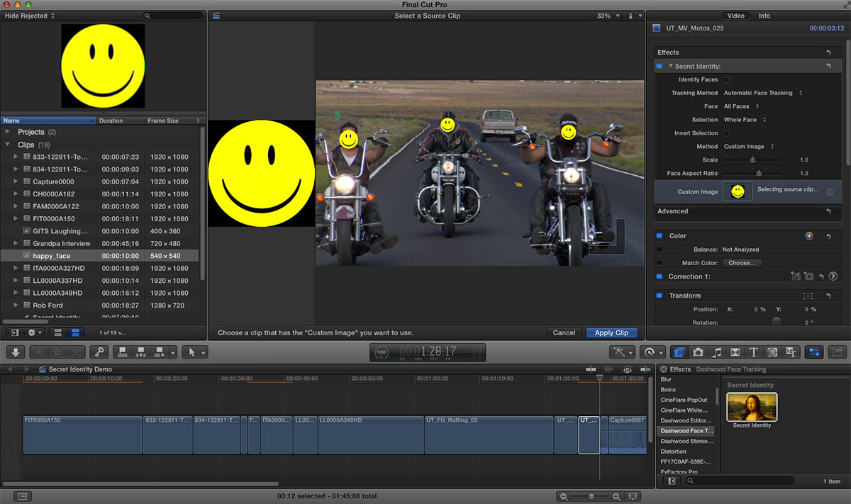Screen dimensions: 851x504
Task: Clear the Custom Image selection x icon
Action: click(x=830, y=192)
